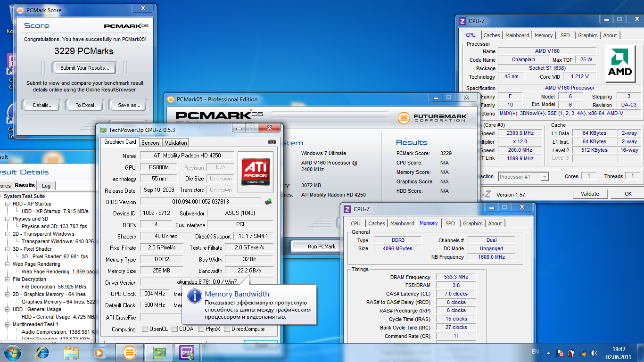The image size is (644, 362).
Task: Click the power tray icon
Action: point(571,353)
